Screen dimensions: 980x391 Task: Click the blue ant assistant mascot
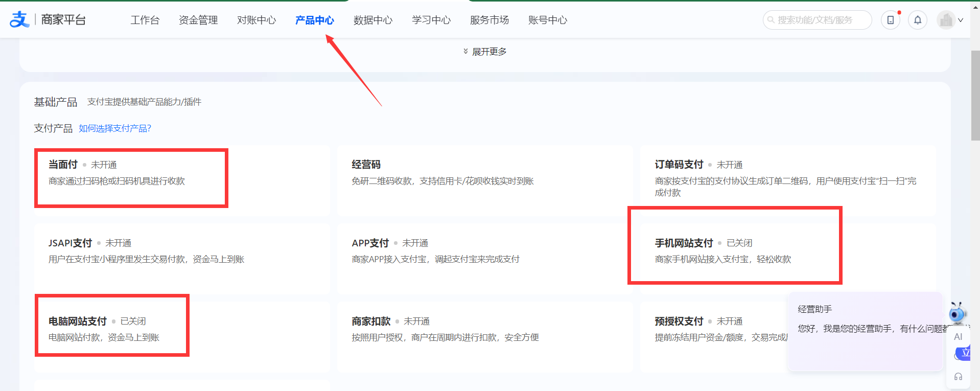(x=958, y=313)
